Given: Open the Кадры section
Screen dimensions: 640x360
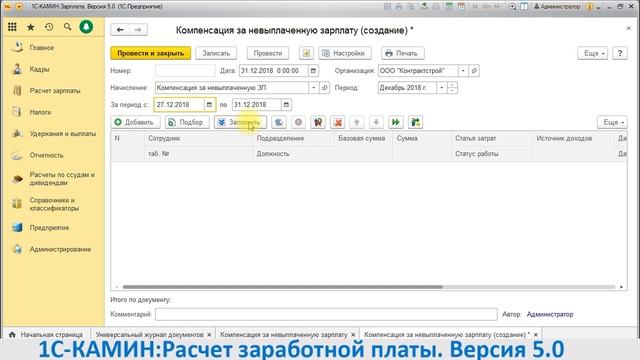Looking at the screenshot, I should pos(39,69).
